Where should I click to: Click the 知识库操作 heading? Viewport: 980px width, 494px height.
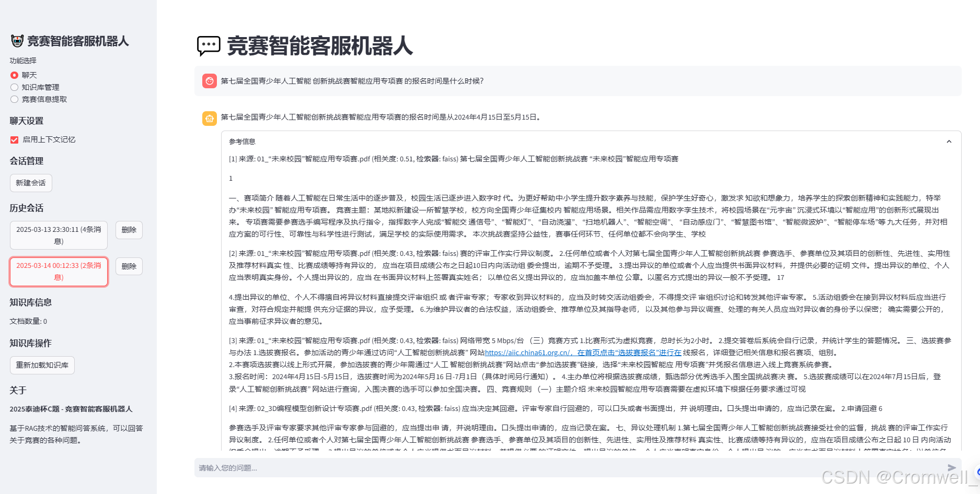(x=31, y=343)
